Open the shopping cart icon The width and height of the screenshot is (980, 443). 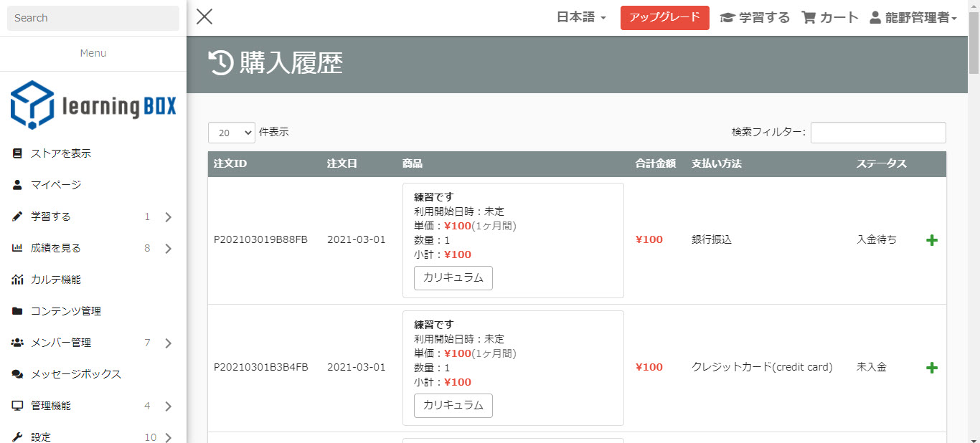click(809, 18)
